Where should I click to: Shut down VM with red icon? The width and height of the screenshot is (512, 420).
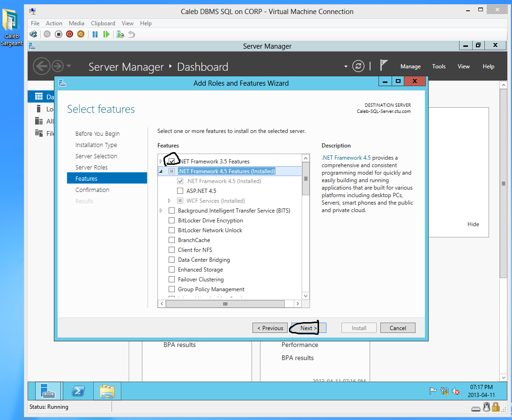pyautogui.click(x=69, y=34)
